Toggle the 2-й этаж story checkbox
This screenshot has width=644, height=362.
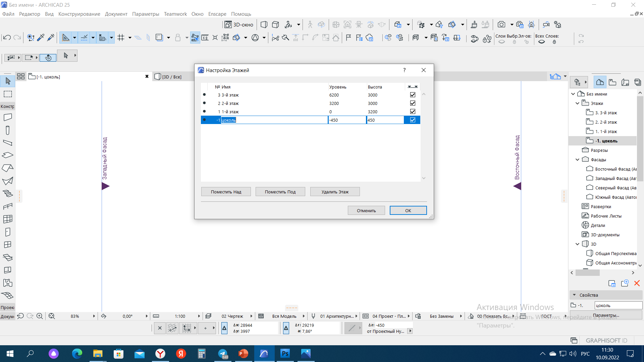point(413,103)
